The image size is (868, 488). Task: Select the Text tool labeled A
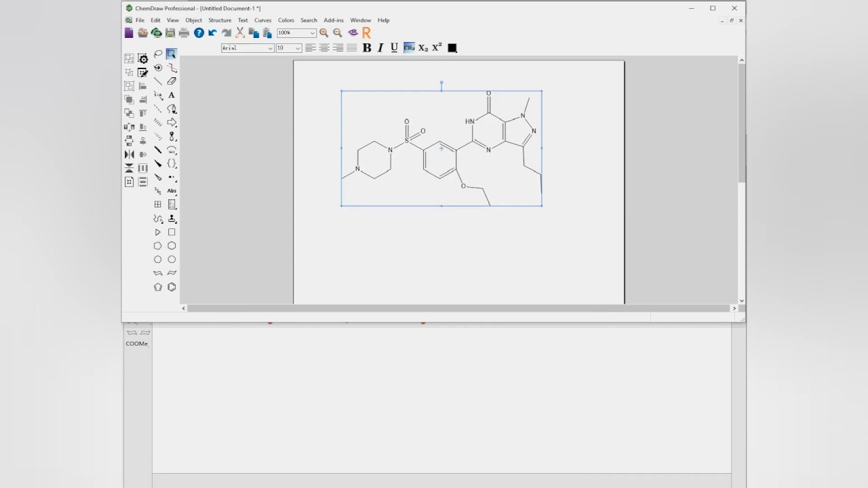click(172, 95)
